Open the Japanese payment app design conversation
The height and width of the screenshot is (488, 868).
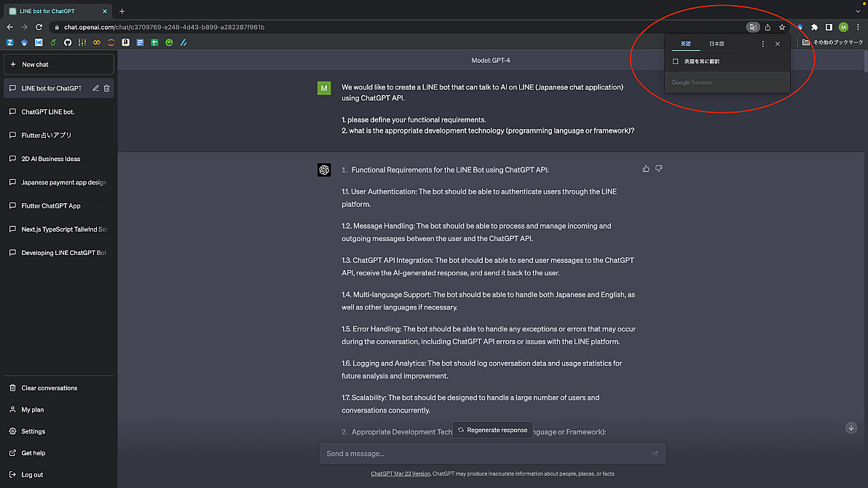point(59,182)
